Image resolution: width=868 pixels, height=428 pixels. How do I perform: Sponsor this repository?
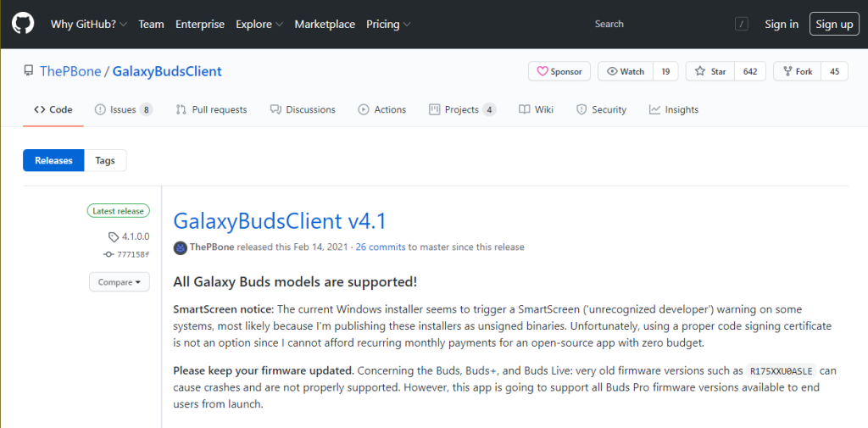click(559, 71)
